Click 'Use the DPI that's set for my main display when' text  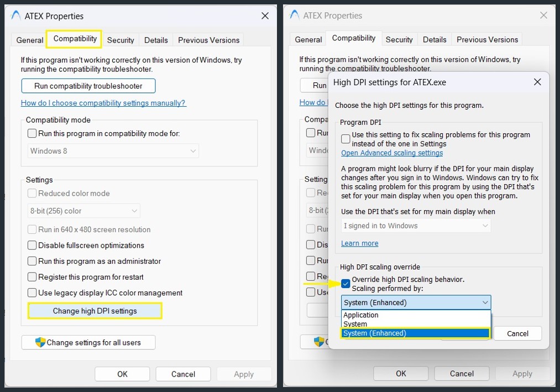click(x=418, y=212)
